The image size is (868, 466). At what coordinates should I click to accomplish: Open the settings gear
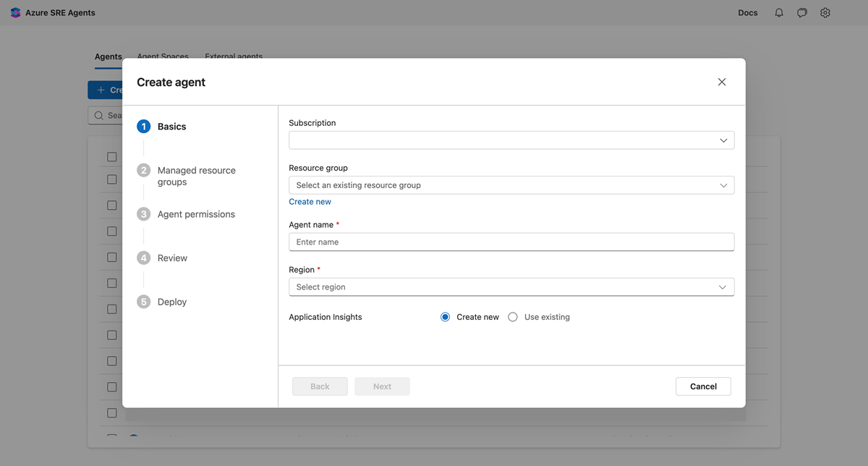tap(825, 12)
